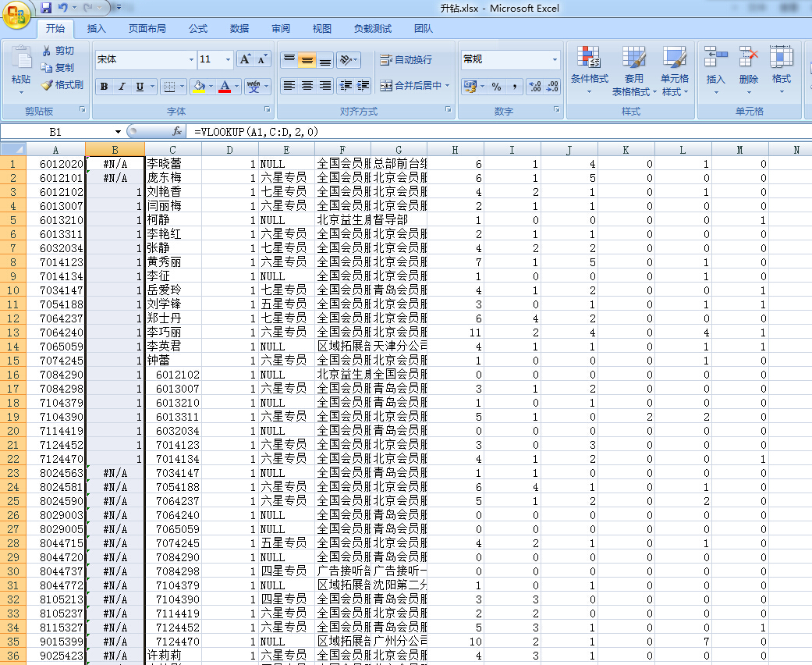
Task: Apply comma thousands separator style
Action: (514, 87)
